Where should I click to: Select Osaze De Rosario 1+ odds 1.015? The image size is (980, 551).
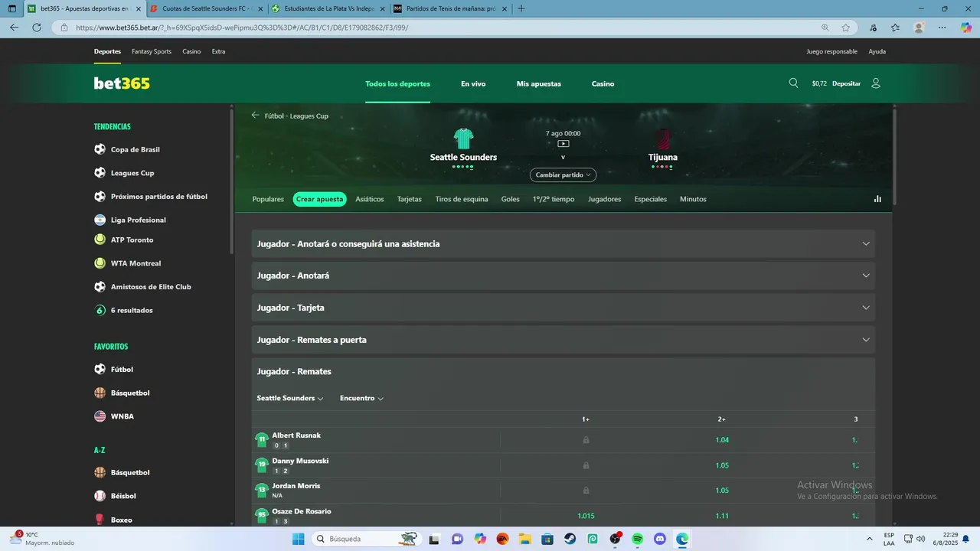click(x=586, y=516)
